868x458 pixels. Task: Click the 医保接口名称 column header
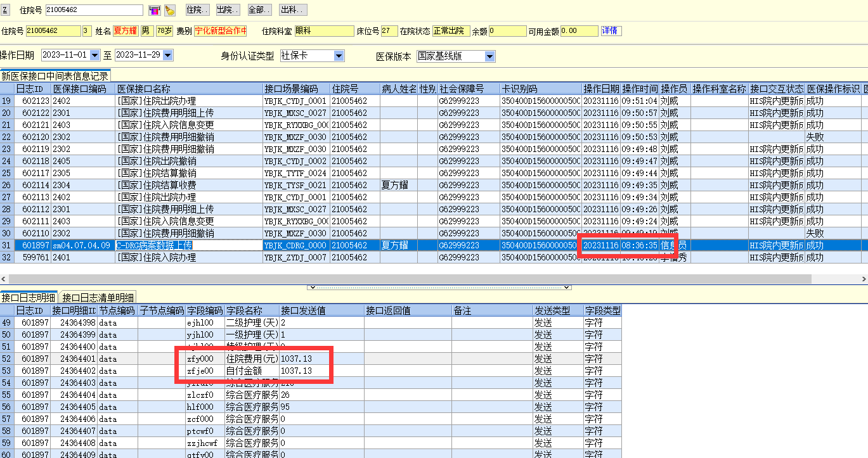189,89
